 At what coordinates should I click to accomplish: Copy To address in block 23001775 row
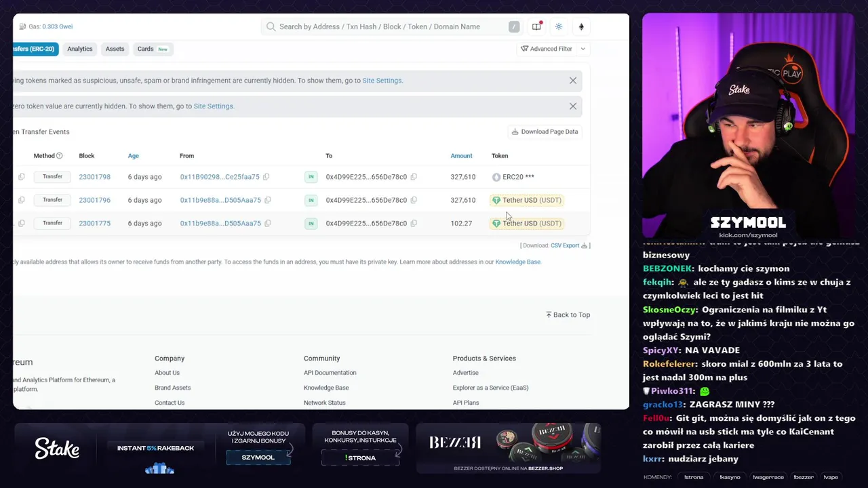[414, 223]
